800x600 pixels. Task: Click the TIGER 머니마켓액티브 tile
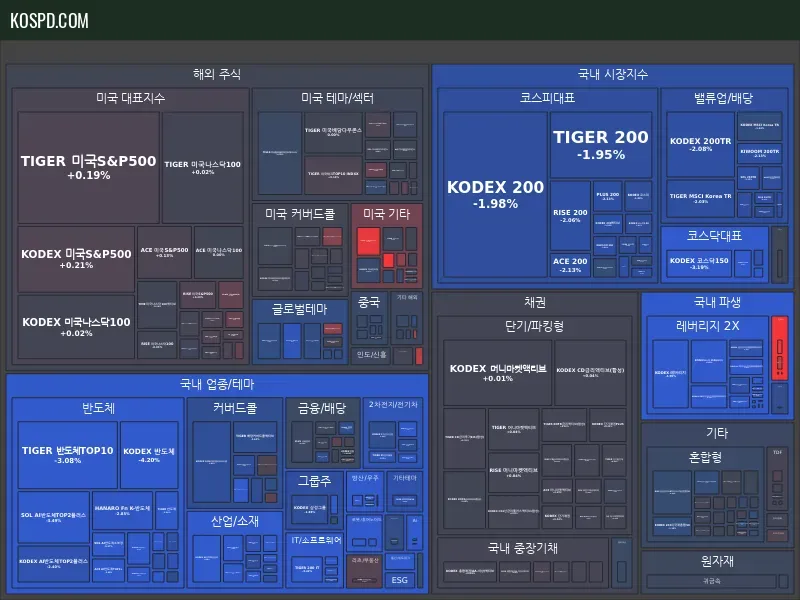pyautogui.click(x=513, y=429)
